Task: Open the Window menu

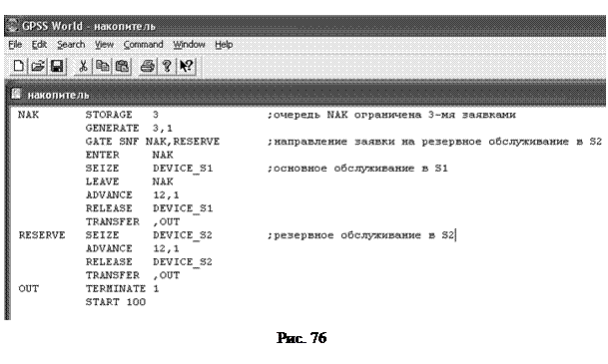Action: pyautogui.click(x=189, y=45)
